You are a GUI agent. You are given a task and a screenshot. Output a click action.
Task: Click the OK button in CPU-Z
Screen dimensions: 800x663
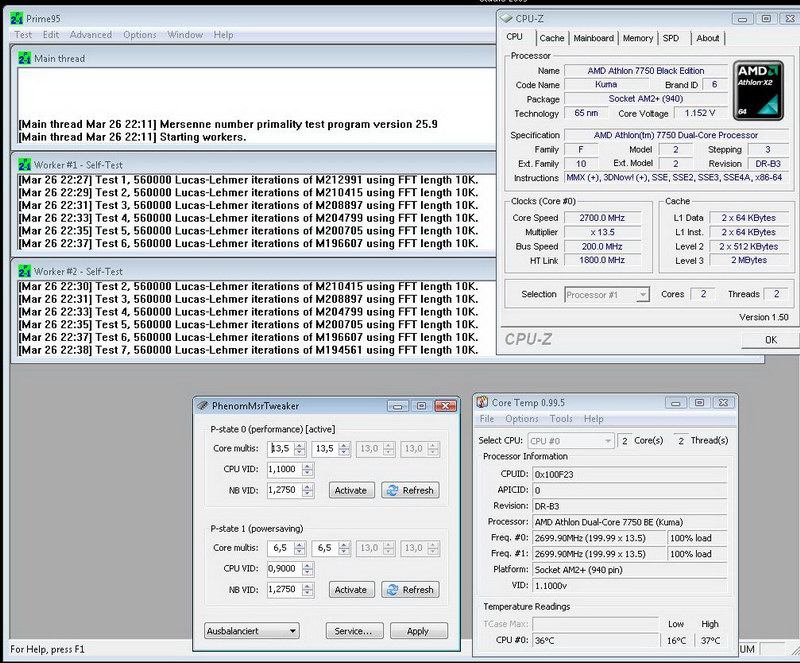(770, 340)
